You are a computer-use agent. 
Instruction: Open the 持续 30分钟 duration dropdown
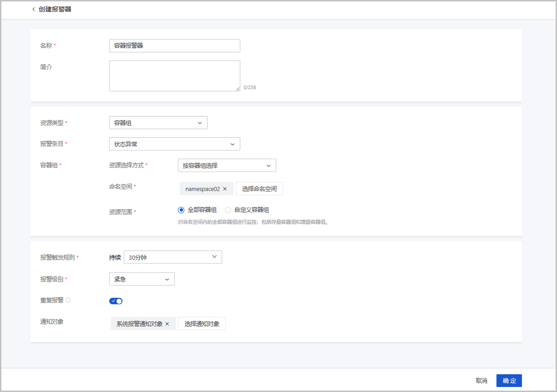173,257
